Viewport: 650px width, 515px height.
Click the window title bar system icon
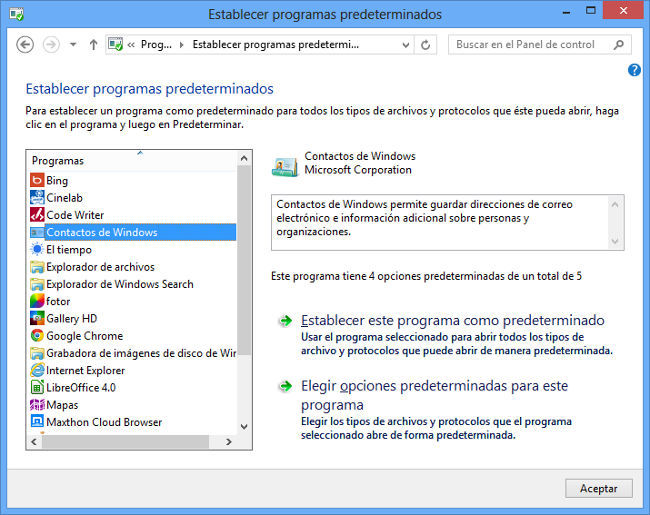pyautogui.click(x=17, y=15)
